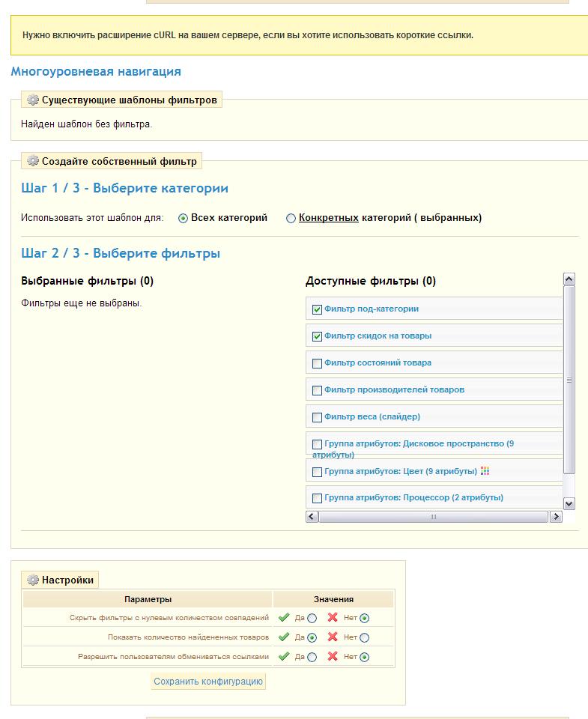Check Фильтр состояний товара checkbox
588x719 pixels.
[x=317, y=364]
